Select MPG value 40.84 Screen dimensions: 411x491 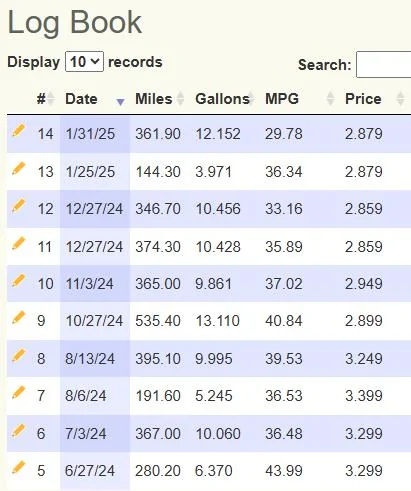pyautogui.click(x=284, y=321)
